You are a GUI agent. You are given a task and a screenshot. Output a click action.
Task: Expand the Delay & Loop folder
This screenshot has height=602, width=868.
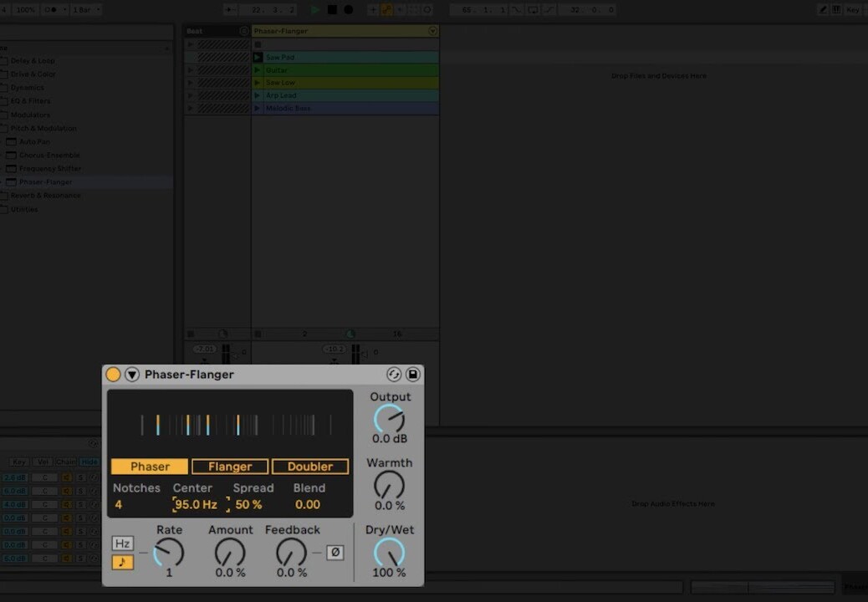[4, 60]
